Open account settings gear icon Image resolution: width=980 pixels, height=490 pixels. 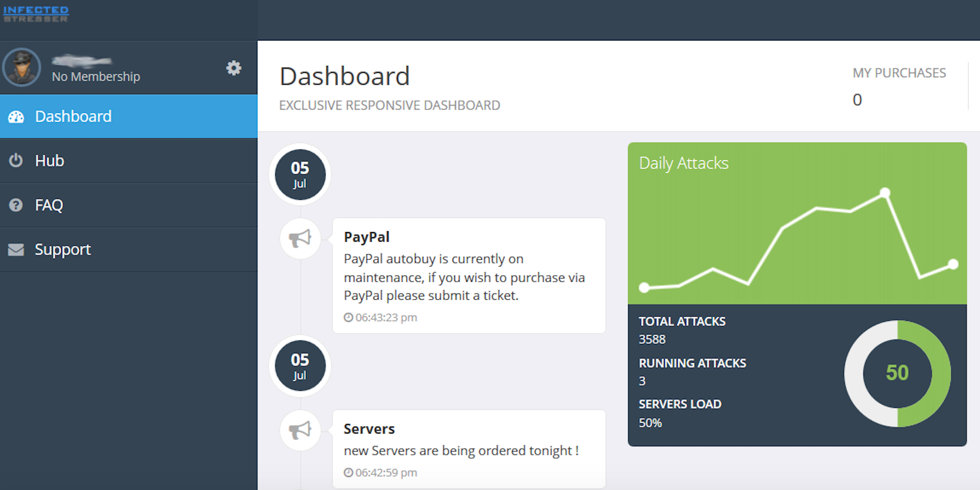pyautogui.click(x=234, y=68)
